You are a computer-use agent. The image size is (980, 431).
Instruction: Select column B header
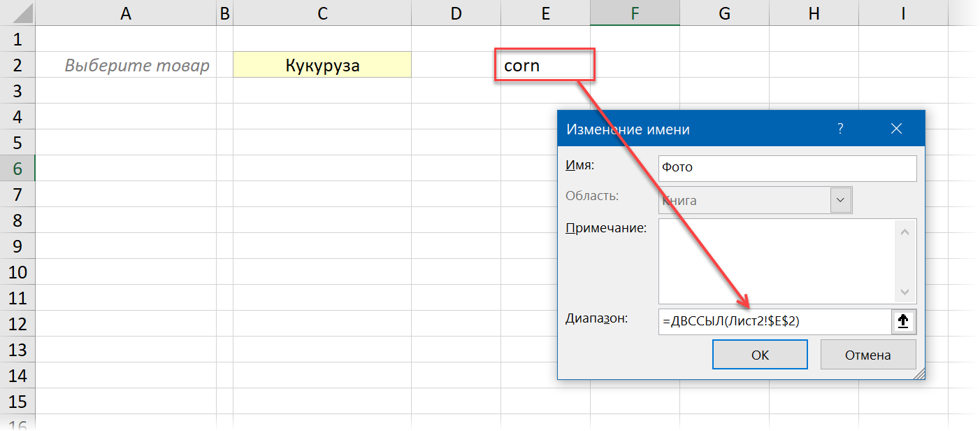click(225, 13)
